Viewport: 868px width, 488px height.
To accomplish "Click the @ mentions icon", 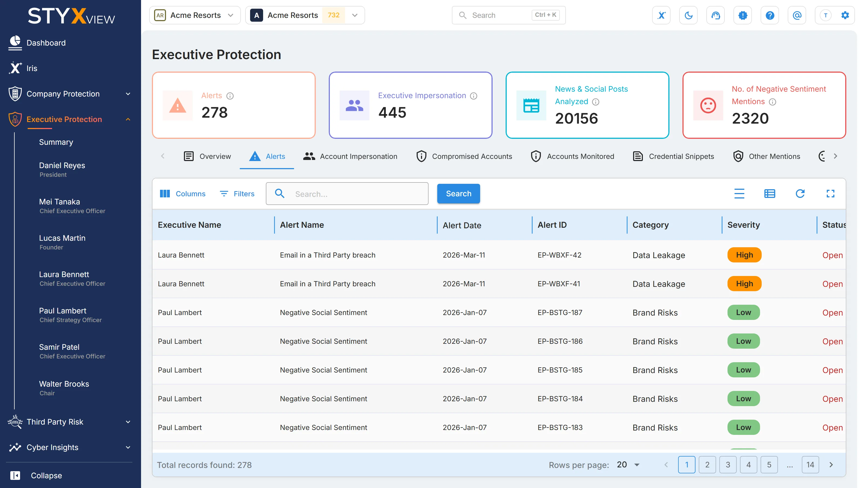I will click(x=797, y=15).
